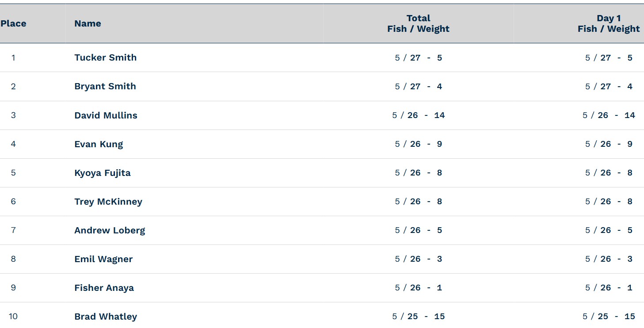
Task: Select Andrew Loberg's name
Action: pos(110,230)
